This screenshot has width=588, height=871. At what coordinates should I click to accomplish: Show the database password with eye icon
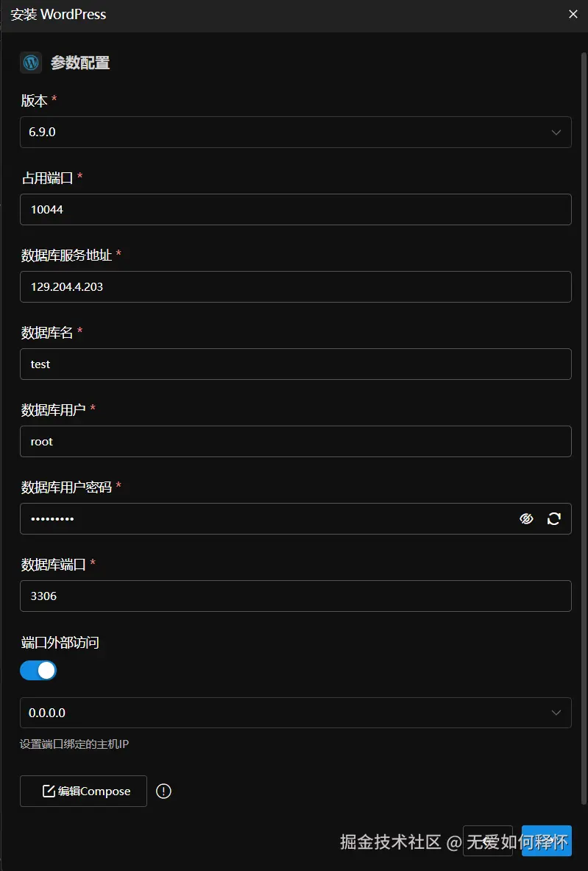point(526,519)
